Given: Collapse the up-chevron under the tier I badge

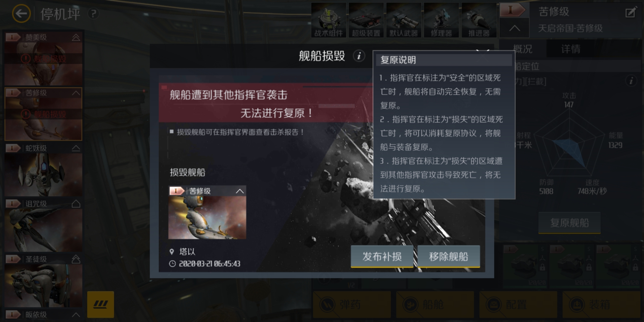Looking at the screenshot, I should click(x=515, y=28).
